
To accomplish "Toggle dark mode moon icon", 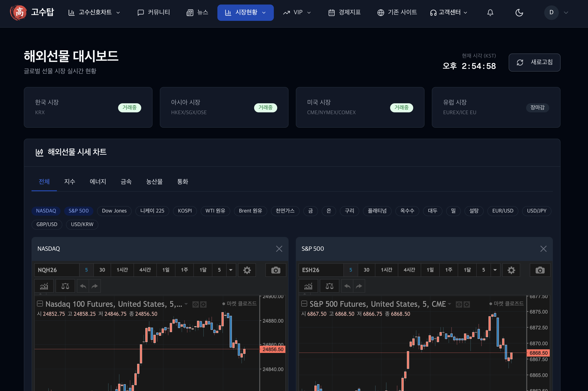I will [519, 12].
